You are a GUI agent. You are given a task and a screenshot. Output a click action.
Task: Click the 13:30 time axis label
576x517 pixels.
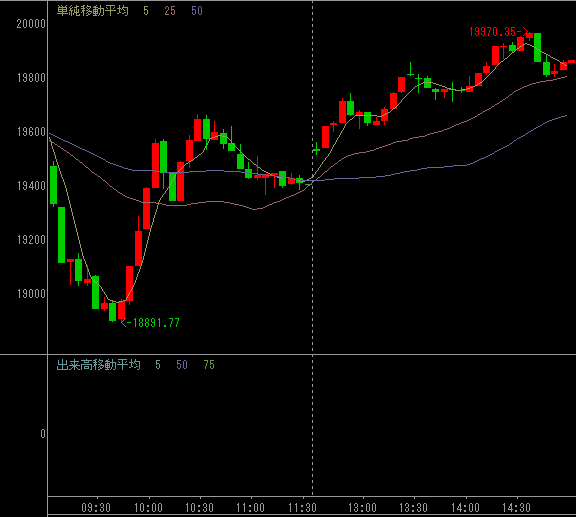tap(413, 508)
